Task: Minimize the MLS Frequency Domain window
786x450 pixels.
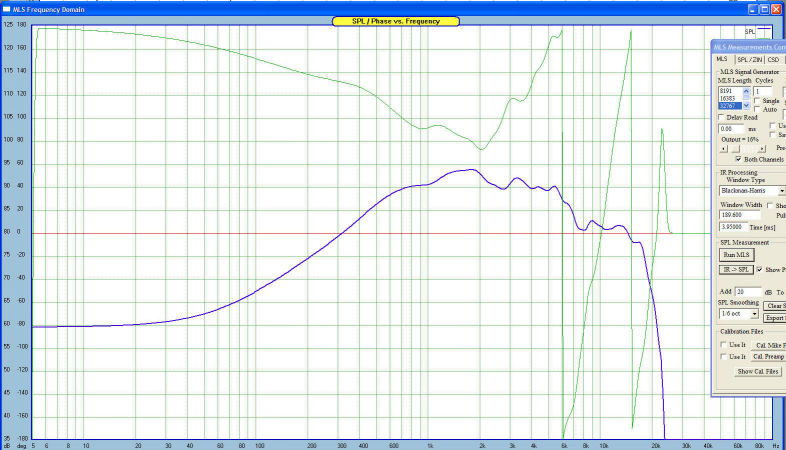Action: pyautogui.click(x=753, y=9)
